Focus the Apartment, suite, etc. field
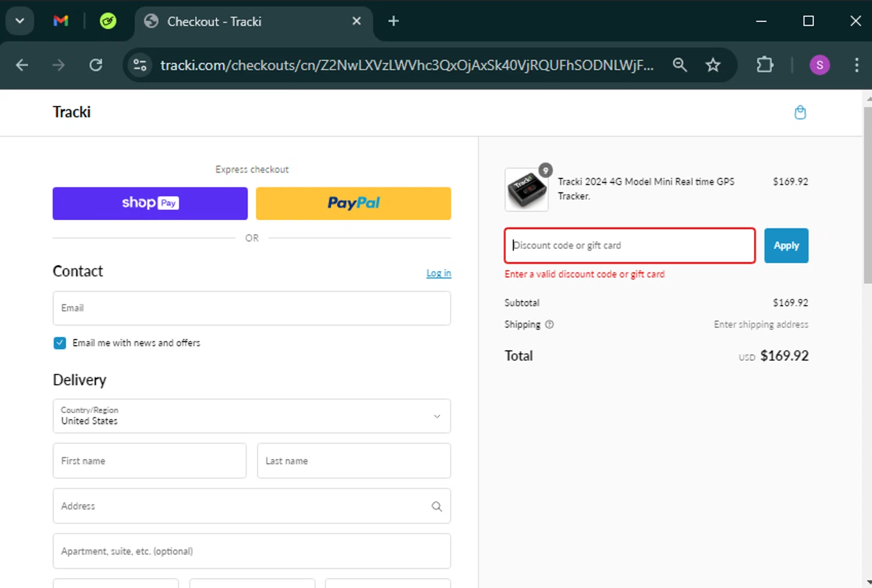 (252, 551)
